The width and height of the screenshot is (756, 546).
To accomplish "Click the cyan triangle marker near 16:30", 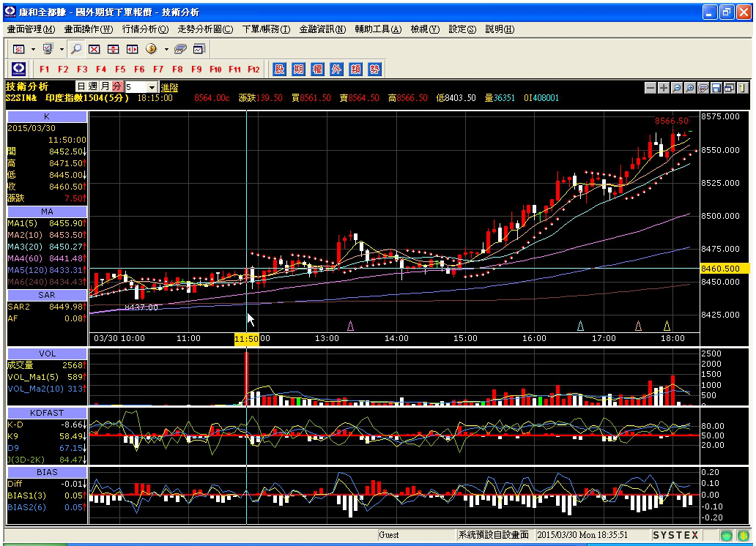I will pyautogui.click(x=580, y=326).
